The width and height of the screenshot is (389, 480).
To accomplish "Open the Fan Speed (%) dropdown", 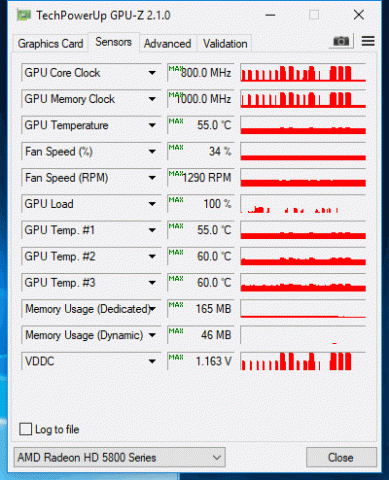I will pos(152,152).
